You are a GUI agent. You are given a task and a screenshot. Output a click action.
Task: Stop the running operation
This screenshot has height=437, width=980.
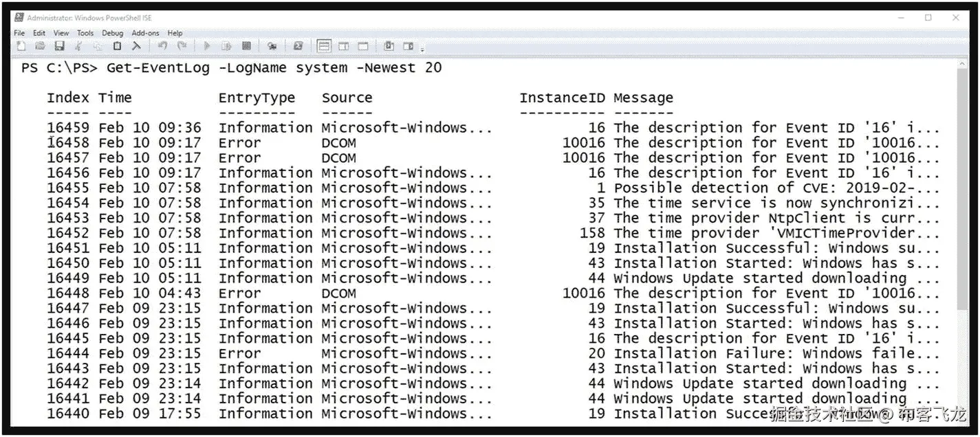246,45
